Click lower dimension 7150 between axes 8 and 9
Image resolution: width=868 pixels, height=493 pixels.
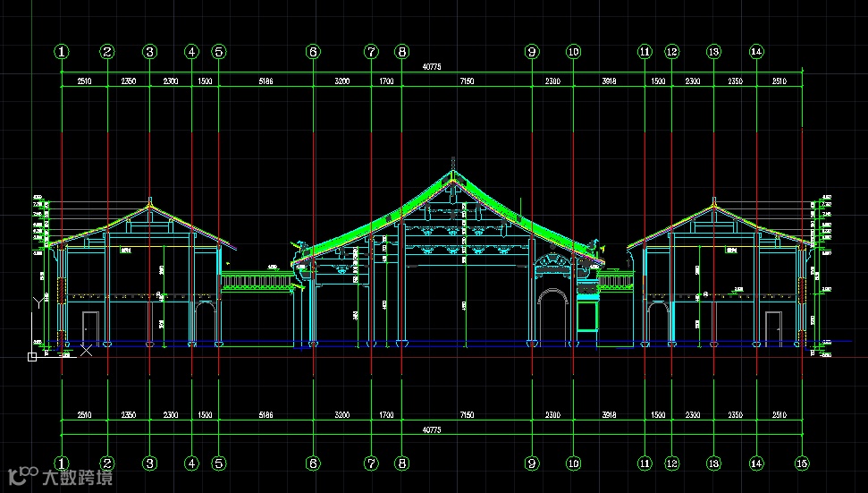point(467,415)
